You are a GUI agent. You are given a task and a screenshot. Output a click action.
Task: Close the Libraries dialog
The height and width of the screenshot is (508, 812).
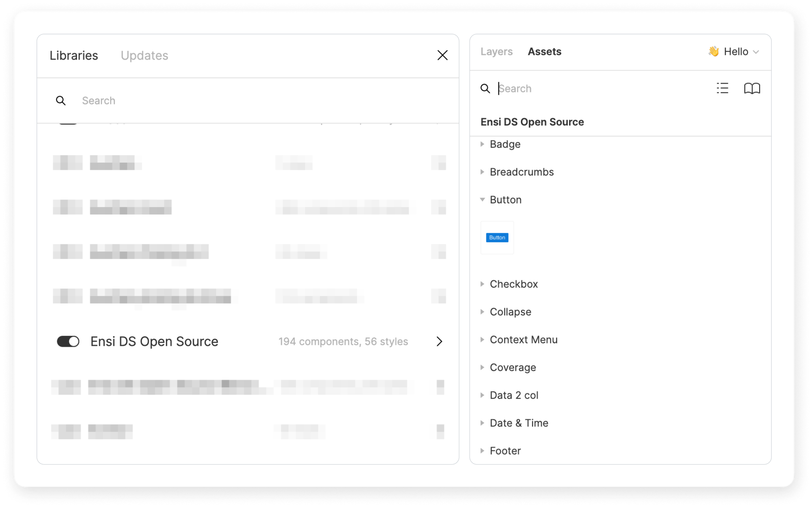pyautogui.click(x=442, y=56)
